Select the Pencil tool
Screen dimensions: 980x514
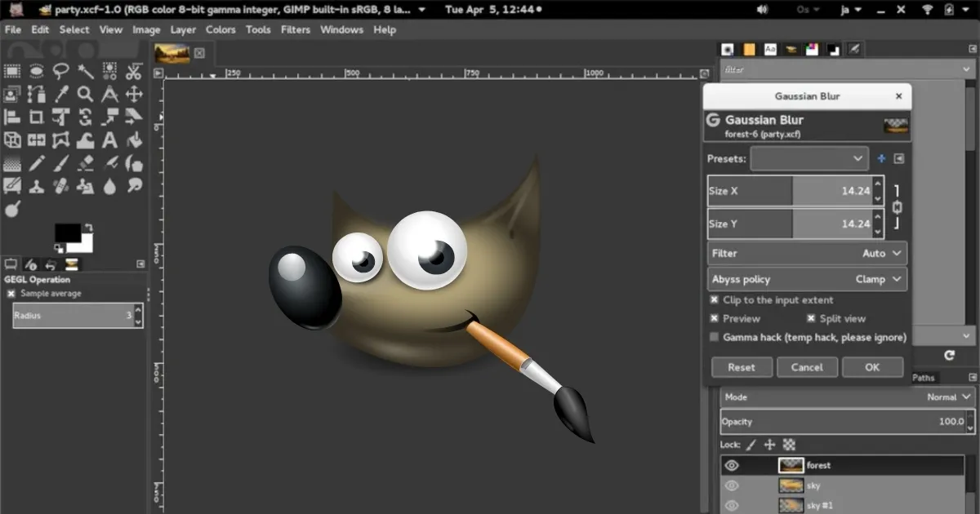(x=37, y=163)
